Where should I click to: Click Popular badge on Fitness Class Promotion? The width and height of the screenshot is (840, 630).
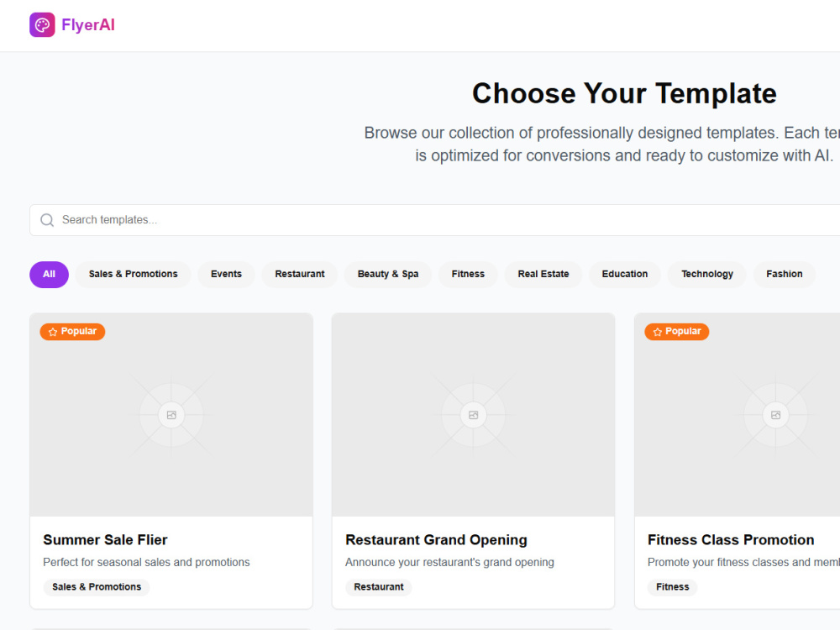tap(676, 332)
